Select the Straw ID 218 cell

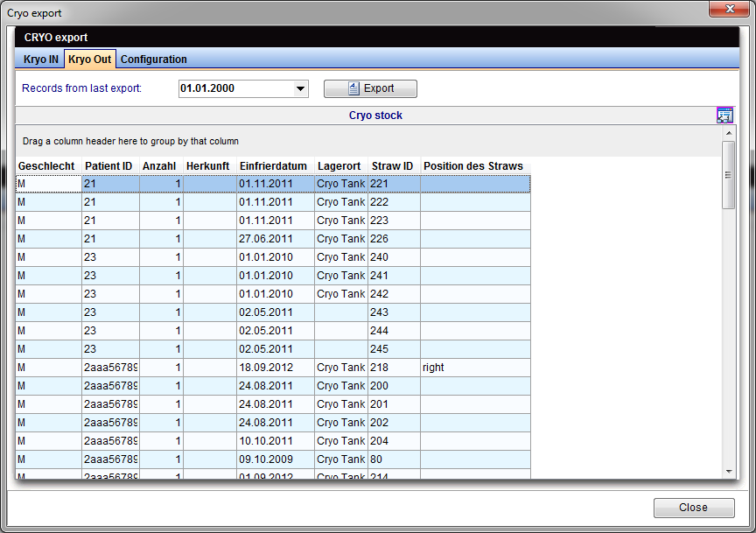[394, 368]
